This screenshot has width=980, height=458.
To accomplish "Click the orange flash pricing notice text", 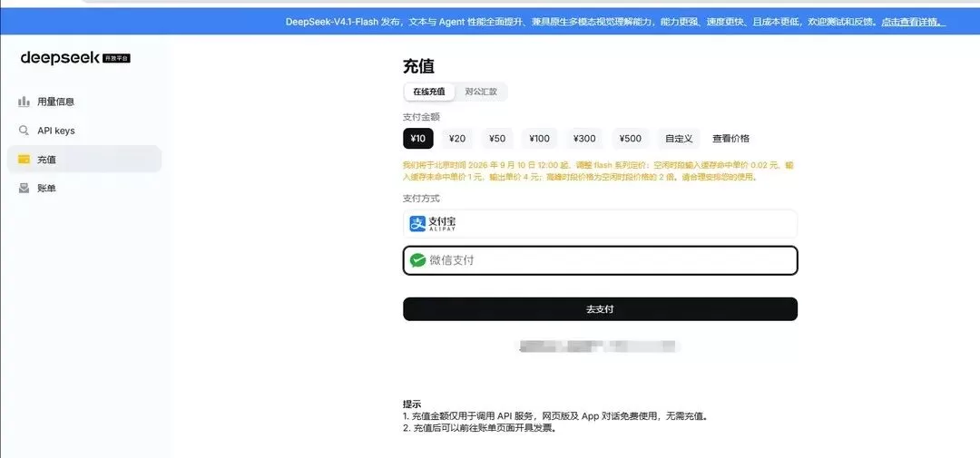I will tap(597, 171).
